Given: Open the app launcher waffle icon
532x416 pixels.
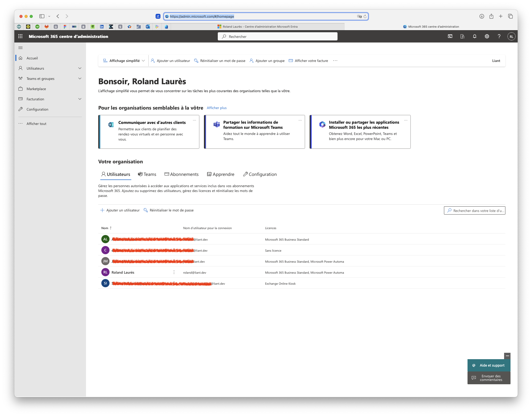Looking at the screenshot, I should [20, 36].
